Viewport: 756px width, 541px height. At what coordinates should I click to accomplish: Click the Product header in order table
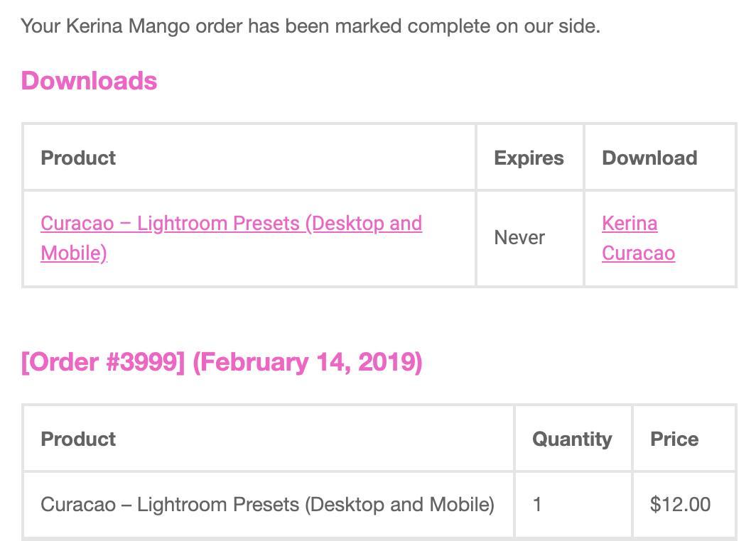coord(78,439)
